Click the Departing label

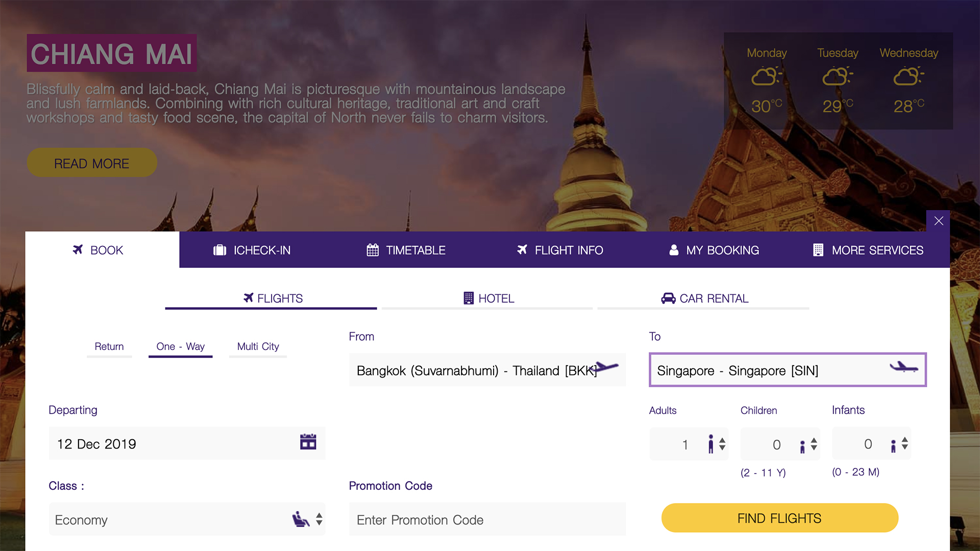[73, 410]
